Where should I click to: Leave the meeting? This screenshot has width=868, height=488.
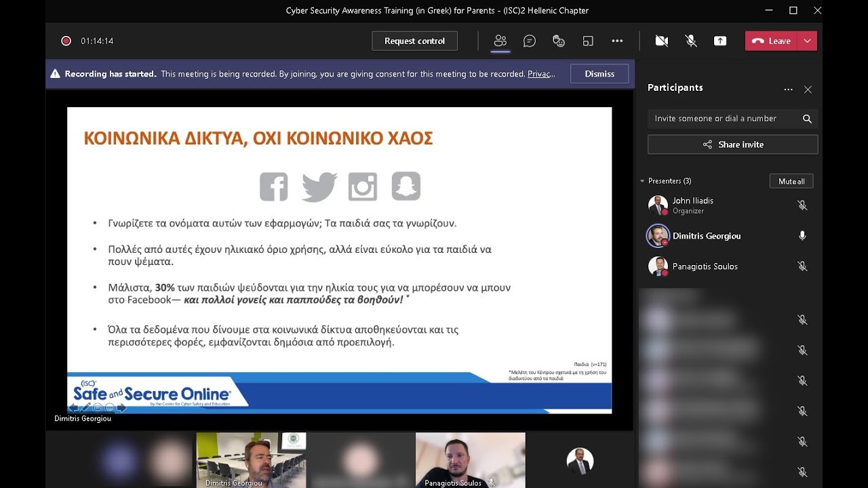pos(772,41)
